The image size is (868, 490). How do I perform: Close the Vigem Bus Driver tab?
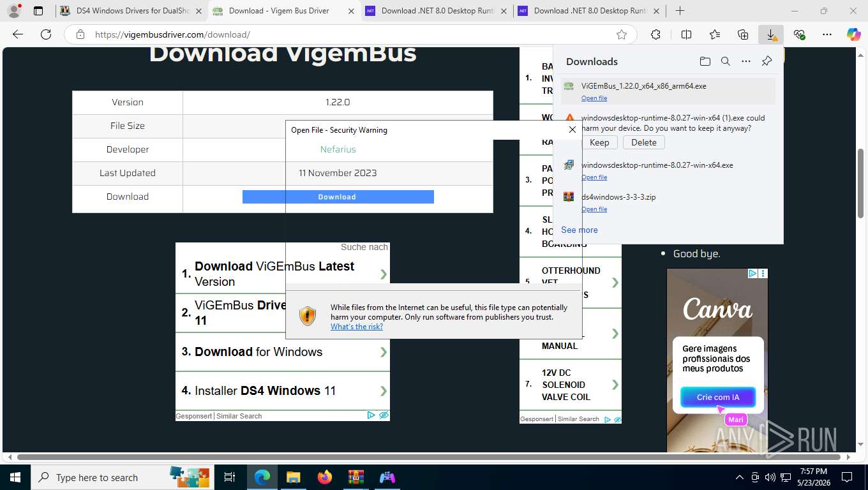click(351, 11)
